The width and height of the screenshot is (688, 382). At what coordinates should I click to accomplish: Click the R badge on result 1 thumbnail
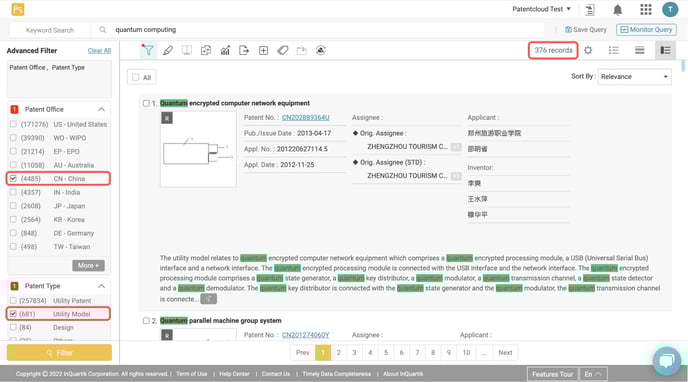pos(167,118)
